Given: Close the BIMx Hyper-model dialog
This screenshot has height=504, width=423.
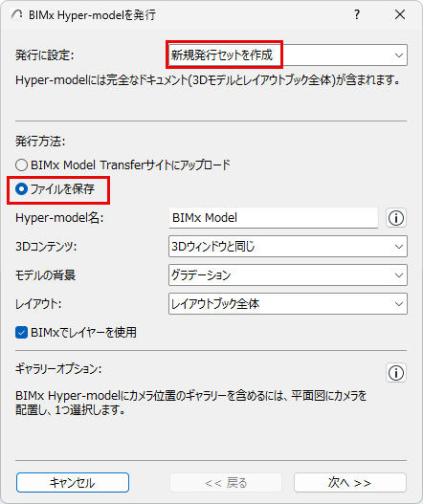Looking at the screenshot, I should pyautogui.click(x=400, y=14).
